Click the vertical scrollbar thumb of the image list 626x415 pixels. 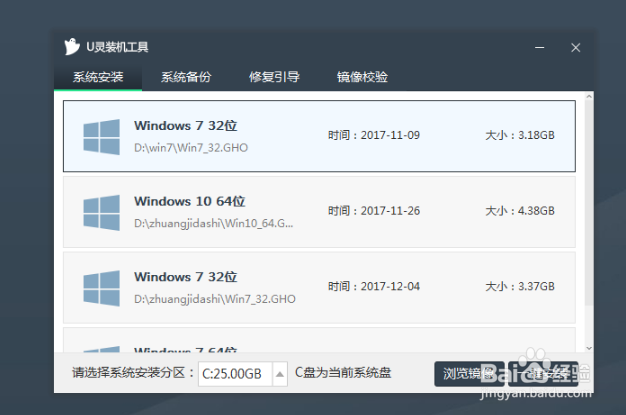589,203
